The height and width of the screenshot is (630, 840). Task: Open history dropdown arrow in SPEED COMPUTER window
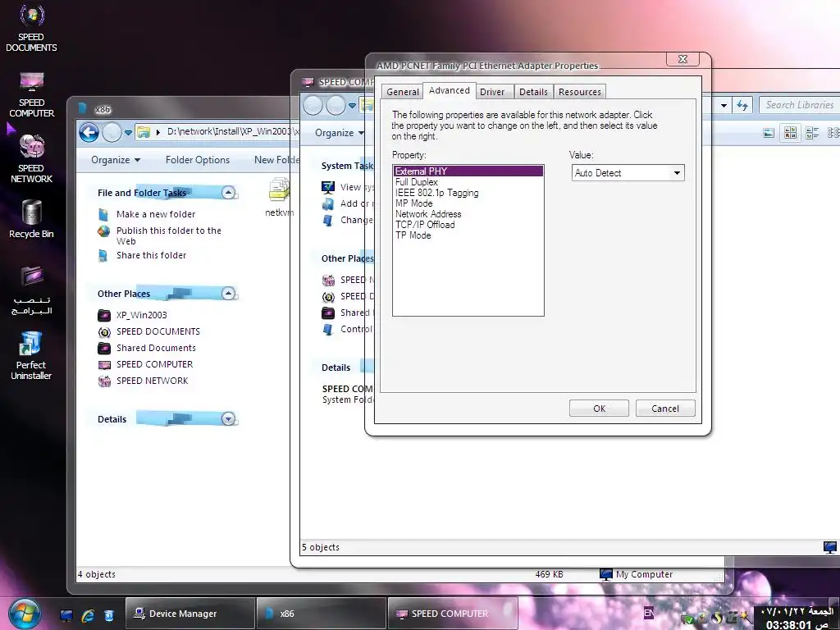pos(352,106)
